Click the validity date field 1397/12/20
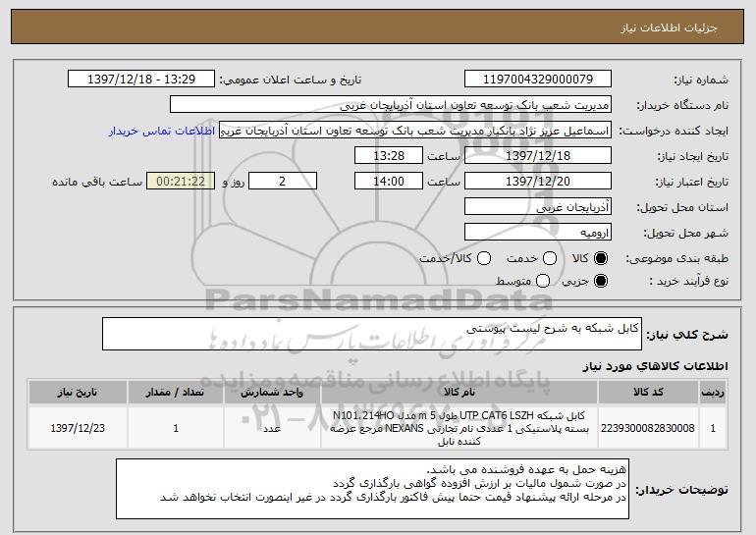The width and height of the screenshot is (756, 535). pyautogui.click(x=538, y=182)
